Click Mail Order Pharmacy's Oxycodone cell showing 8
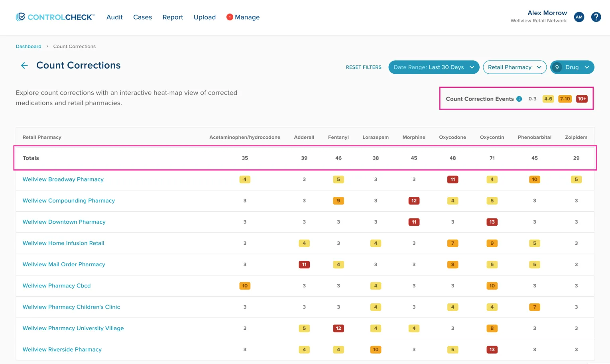This screenshot has height=364, width=610. [453, 264]
